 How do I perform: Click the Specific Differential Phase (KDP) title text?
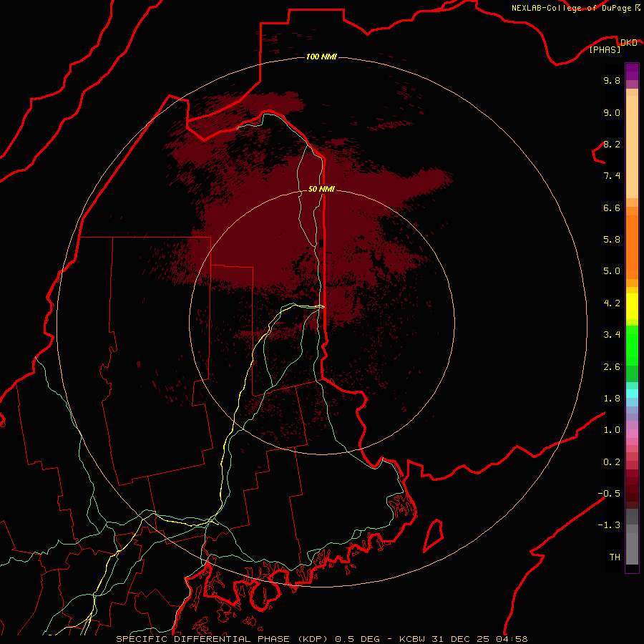(223, 639)
